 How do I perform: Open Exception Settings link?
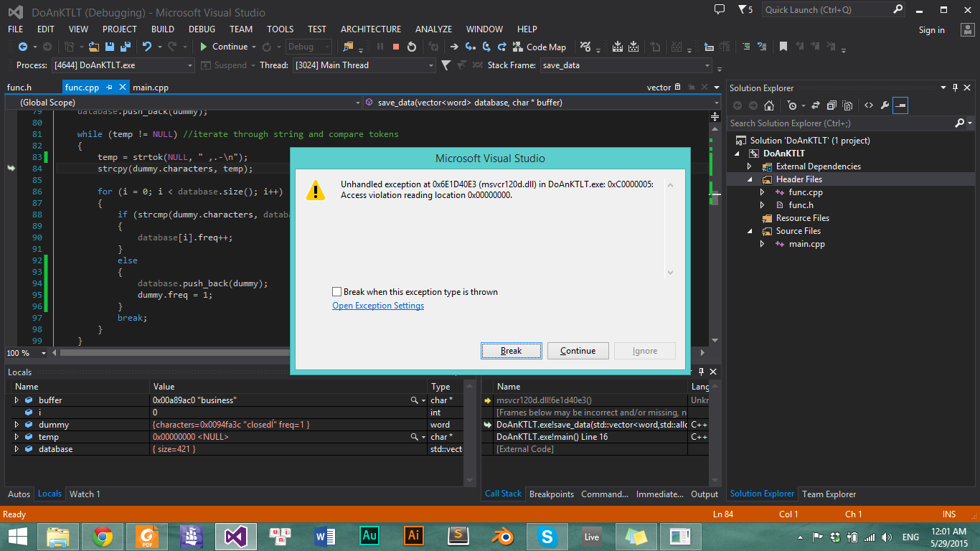tap(378, 306)
